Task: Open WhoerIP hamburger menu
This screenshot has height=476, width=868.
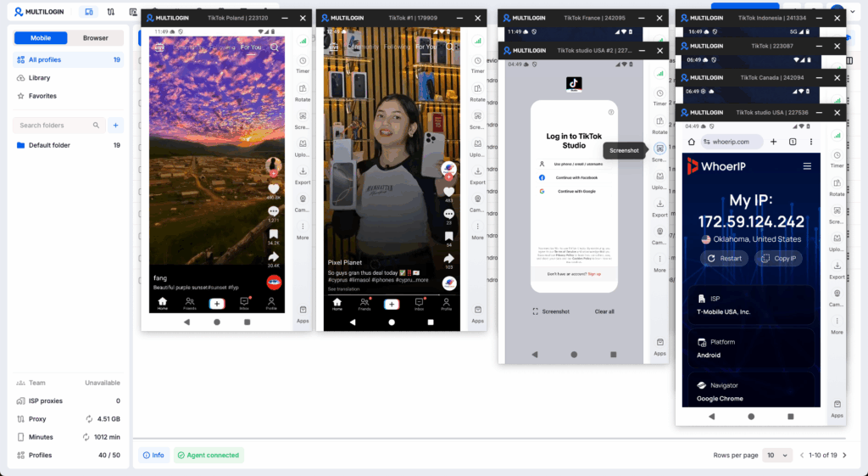Action: [x=807, y=166]
